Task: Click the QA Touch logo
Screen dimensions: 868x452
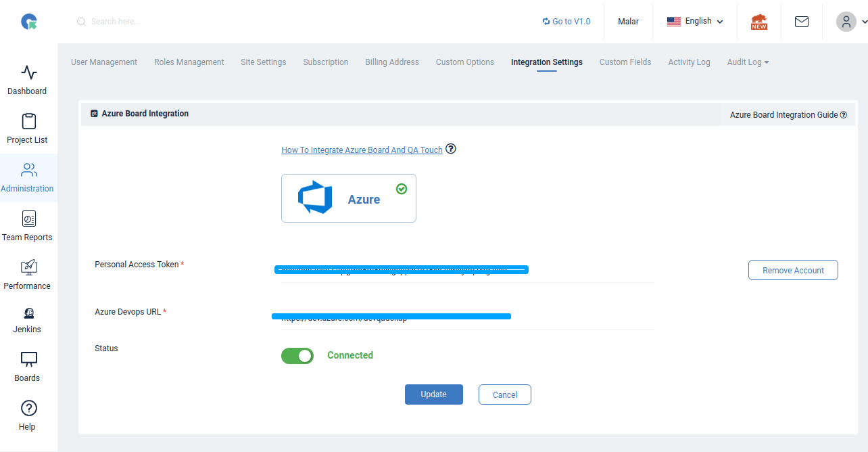Action: tap(28, 21)
